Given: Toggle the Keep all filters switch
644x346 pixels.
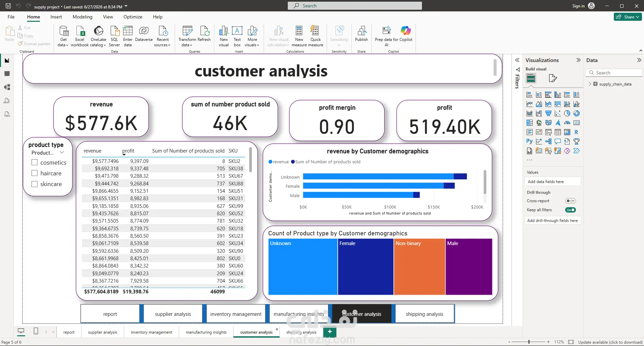Looking at the screenshot, I should 570,210.
